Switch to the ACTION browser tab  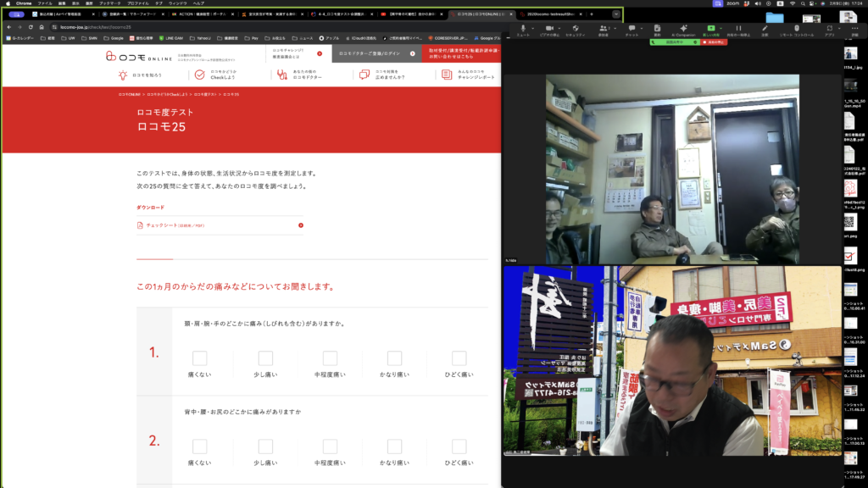(202, 14)
